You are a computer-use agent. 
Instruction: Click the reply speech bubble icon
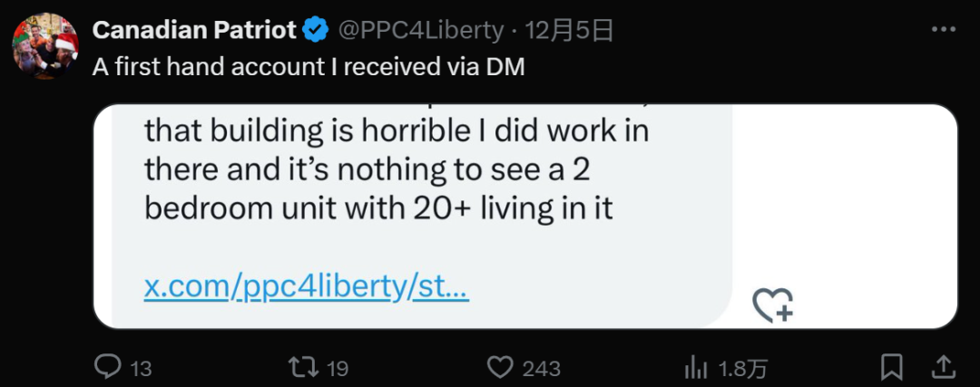pyautogui.click(x=107, y=366)
